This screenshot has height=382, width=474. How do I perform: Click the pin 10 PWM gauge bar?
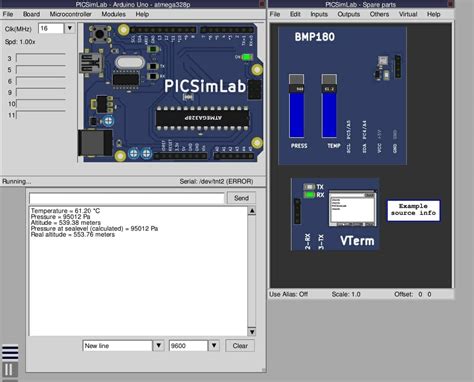pos(41,104)
